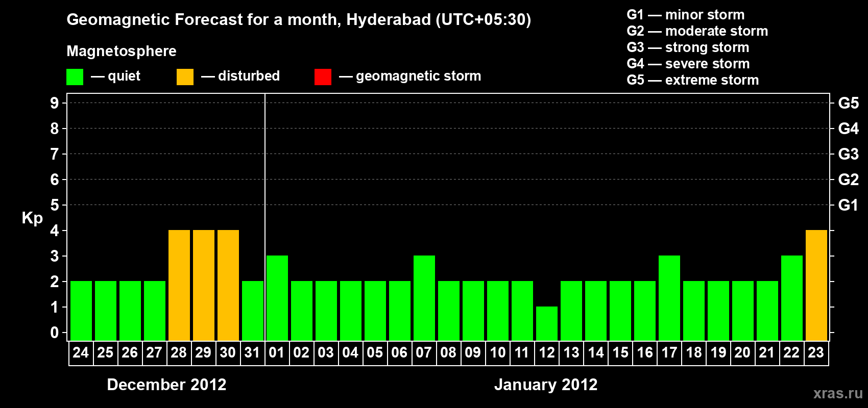Click date label 28 on the axis
The height and width of the screenshot is (408, 868).
click(x=179, y=353)
